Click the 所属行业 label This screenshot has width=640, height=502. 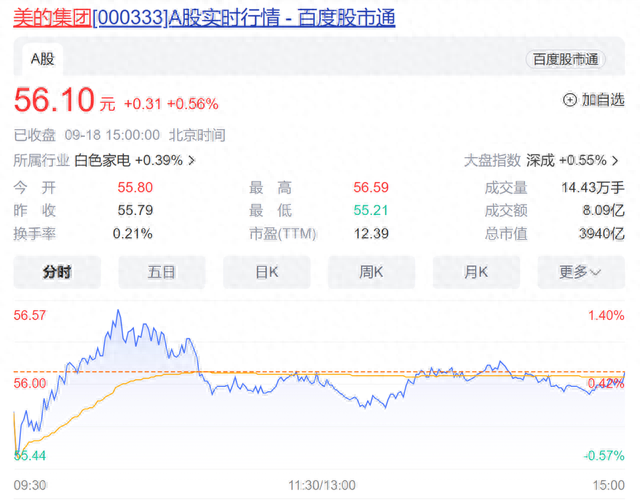point(41,160)
